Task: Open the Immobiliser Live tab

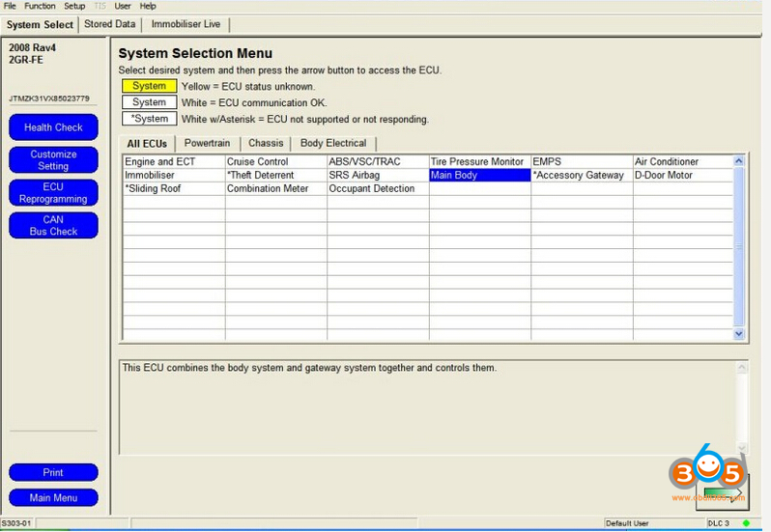Action: (x=186, y=24)
